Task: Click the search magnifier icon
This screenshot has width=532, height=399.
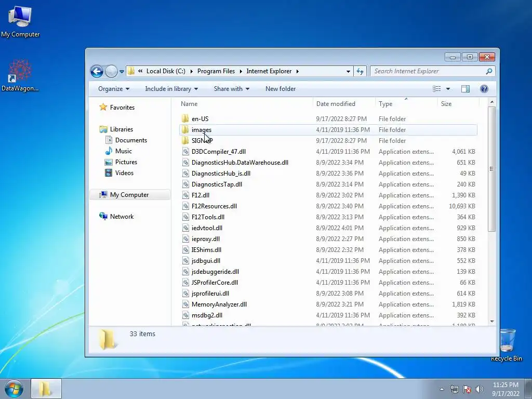Action: [489, 71]
